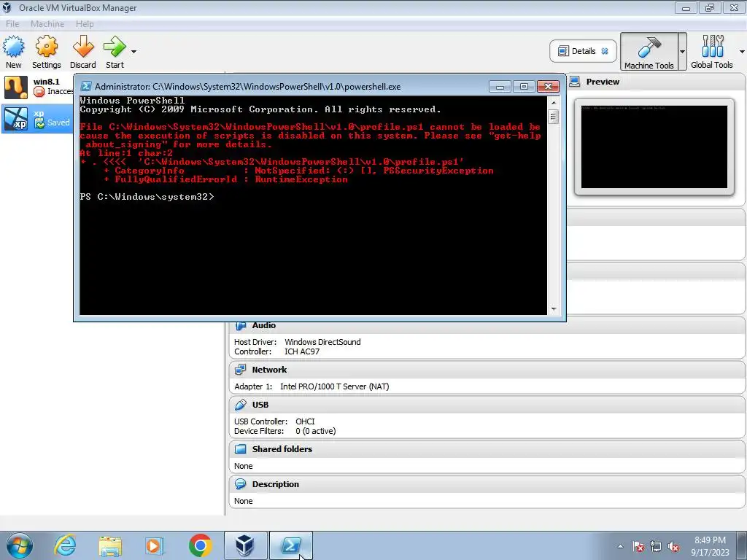Image resolution: width=747 pixels, height=560 pixels.
Task: Expand the Global Tools dropdown arrow
Action: [x=742, y=52]
